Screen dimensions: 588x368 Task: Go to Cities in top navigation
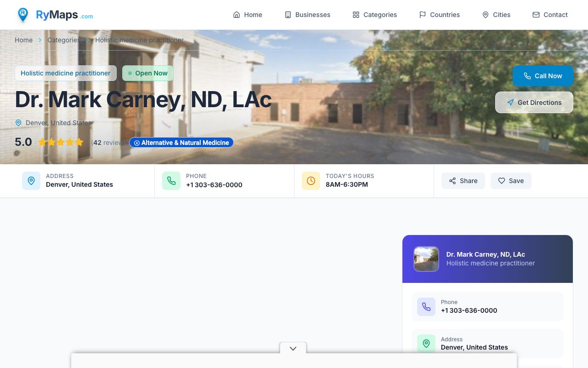point(496,15)
